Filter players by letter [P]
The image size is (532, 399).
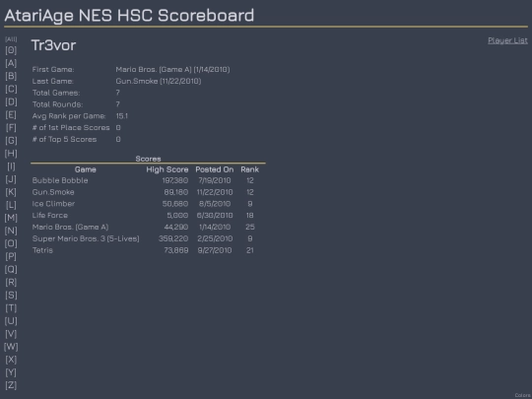pyautogui.click(x=11, y=256)
